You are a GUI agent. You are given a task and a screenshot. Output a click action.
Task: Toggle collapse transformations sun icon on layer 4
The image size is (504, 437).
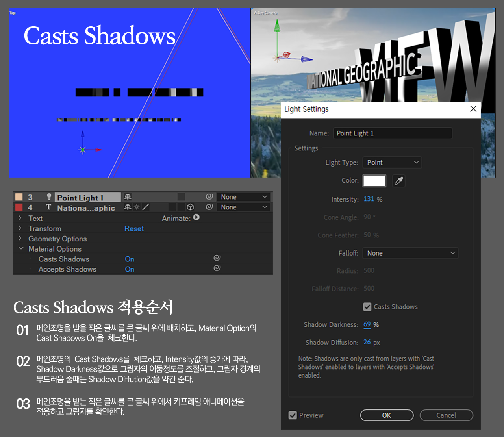[x=137, y=207]
